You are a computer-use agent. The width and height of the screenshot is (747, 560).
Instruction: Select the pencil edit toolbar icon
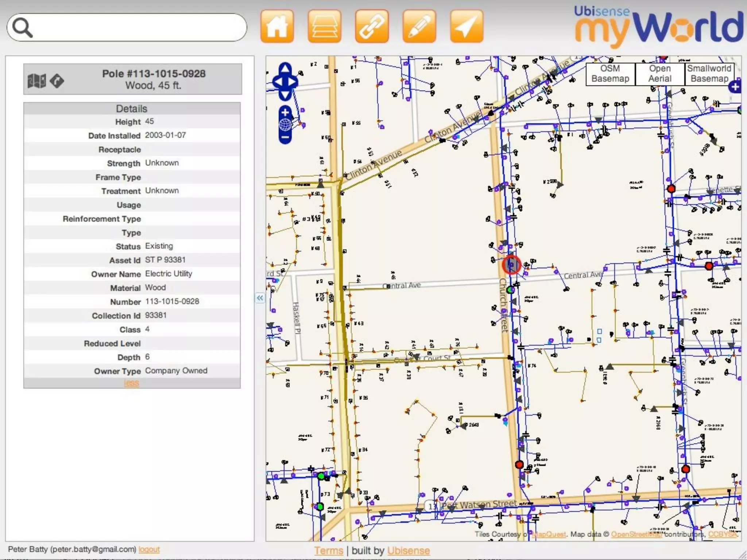coord(419,26)
